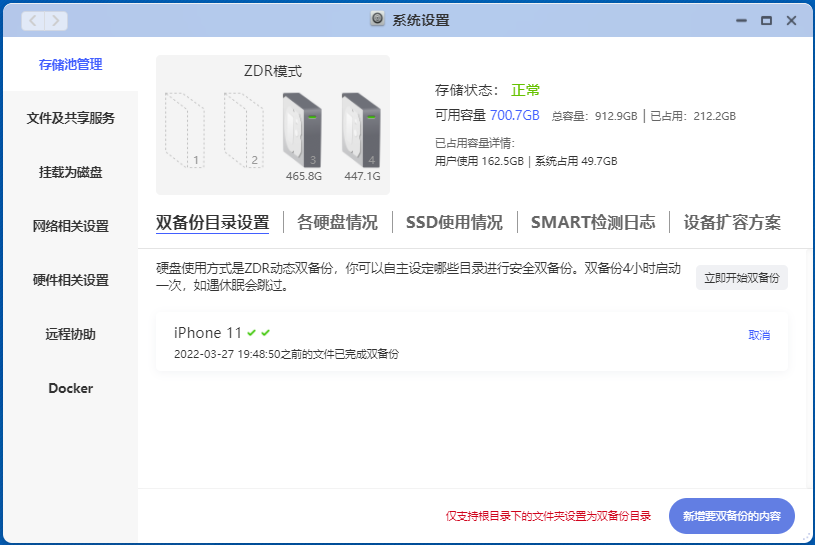This screenshot has height=545, width=815.
Task: Click the back navigation arrow
Action: (33, 20)
